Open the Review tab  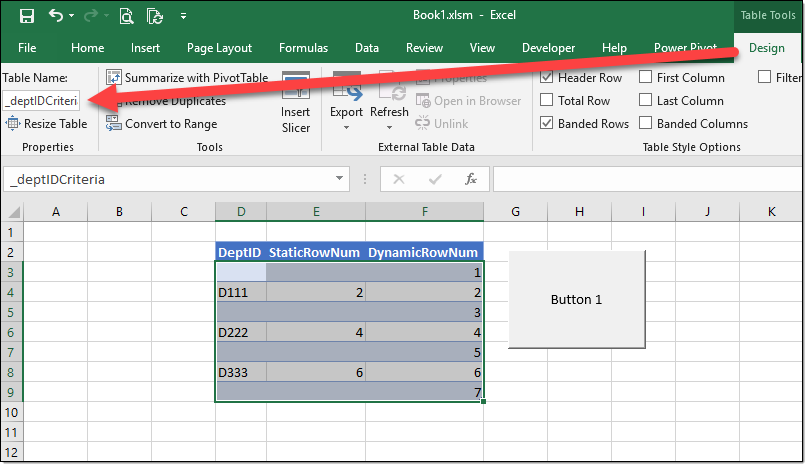click(x=424, y=48)
